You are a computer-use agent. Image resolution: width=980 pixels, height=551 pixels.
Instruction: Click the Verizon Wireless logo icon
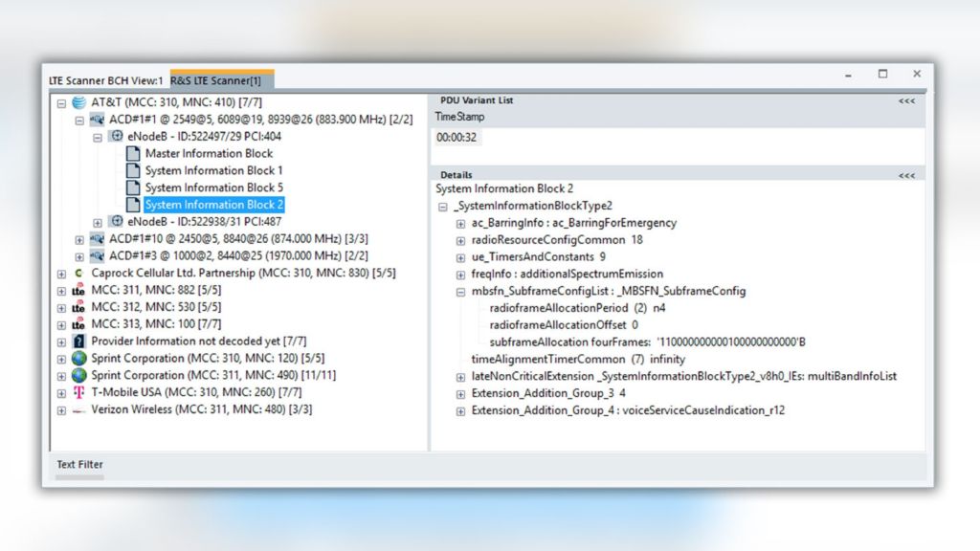[x=79, y=409]
